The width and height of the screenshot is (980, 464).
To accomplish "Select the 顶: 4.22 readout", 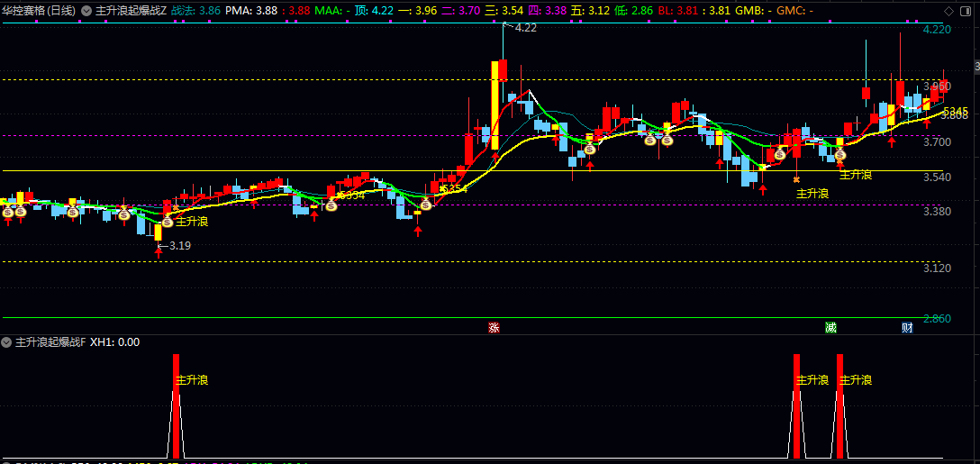I will pyautogui.click(x=374, y=11).
